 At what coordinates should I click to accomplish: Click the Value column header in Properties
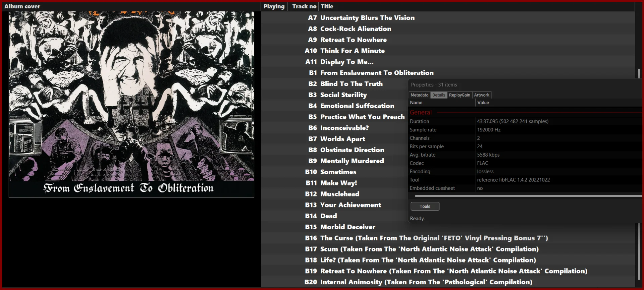[558, 103]
